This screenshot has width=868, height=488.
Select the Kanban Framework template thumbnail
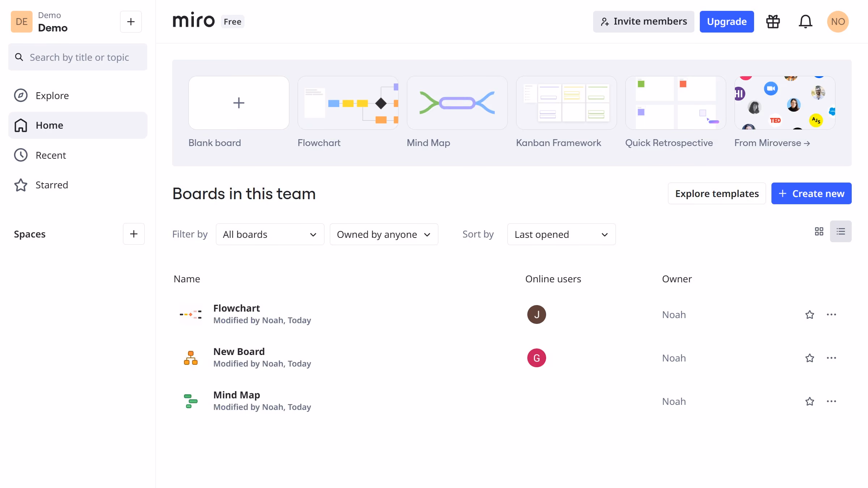[x=566, y=103]
